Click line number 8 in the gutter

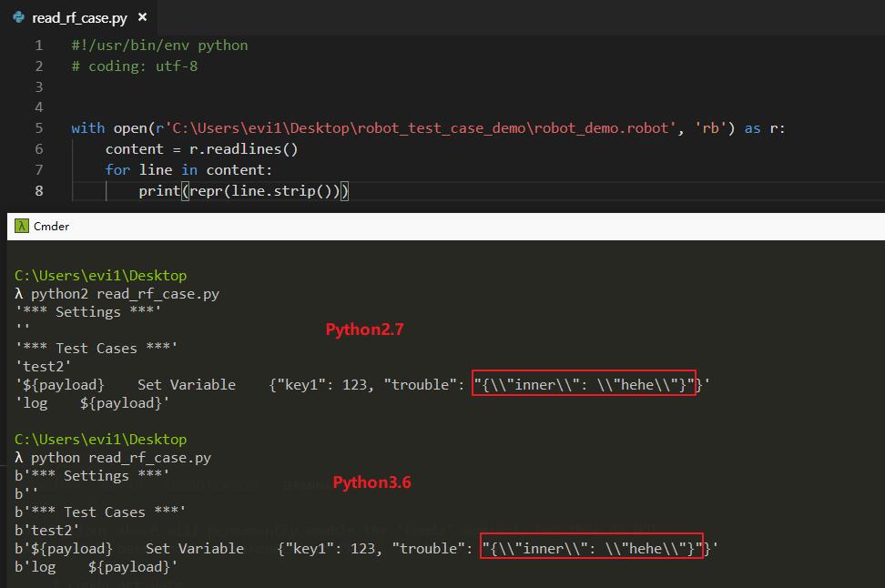click(39, 191)
